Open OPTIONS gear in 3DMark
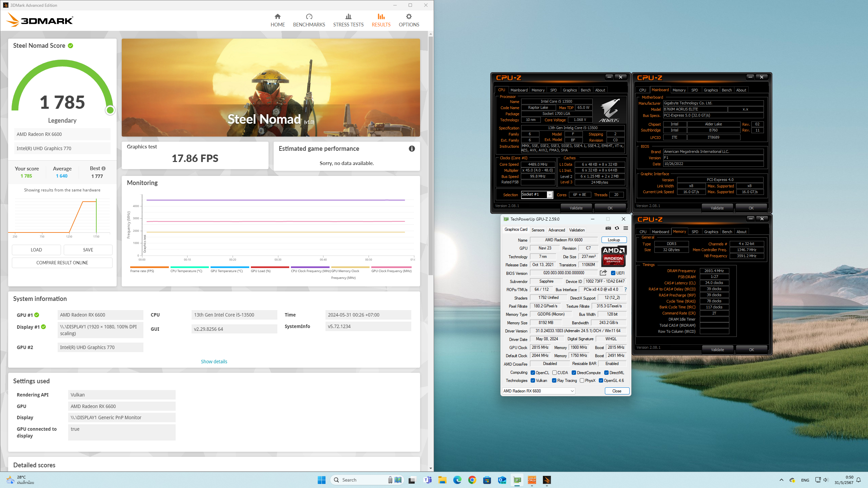 coord(409,20)
